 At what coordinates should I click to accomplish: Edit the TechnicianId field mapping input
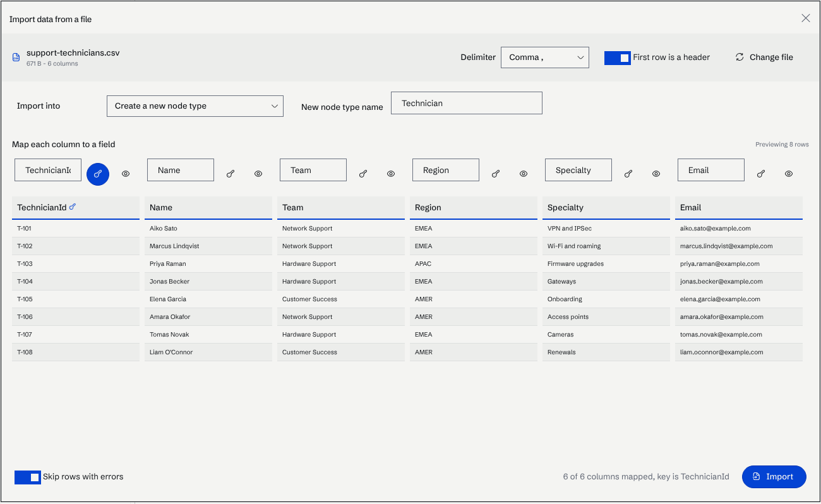point(48,171)
